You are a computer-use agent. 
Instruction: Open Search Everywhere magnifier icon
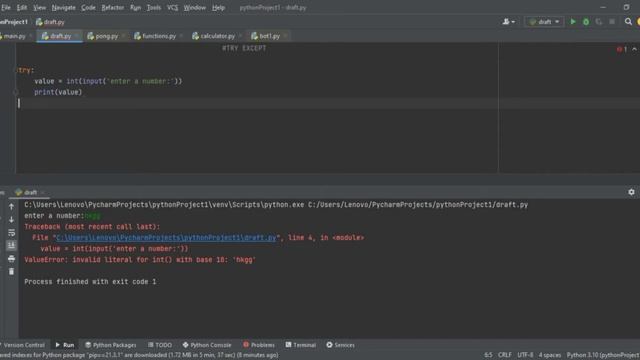[628, 22]
